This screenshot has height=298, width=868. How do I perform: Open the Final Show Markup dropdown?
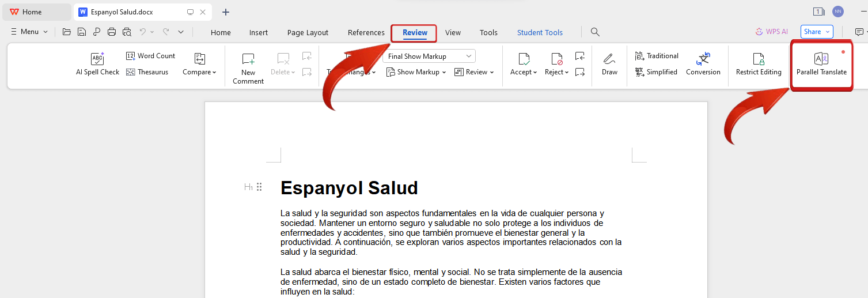(x=429, y=56)
